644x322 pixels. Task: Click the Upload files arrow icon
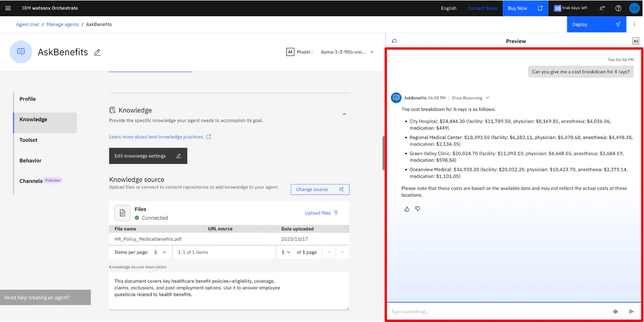pyautogui.click(x=336, y=213)
